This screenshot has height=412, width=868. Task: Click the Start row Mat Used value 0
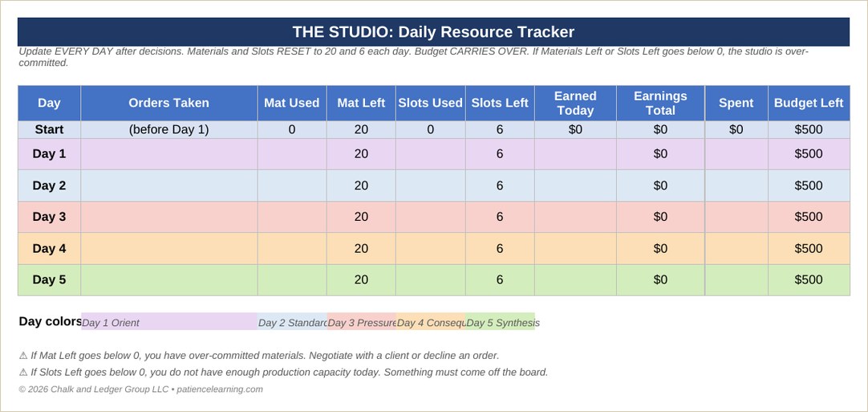coord(292,130)
